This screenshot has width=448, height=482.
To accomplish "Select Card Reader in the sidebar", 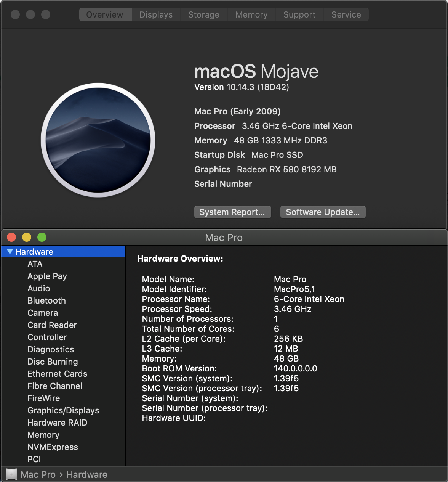I will coord(52,325).
